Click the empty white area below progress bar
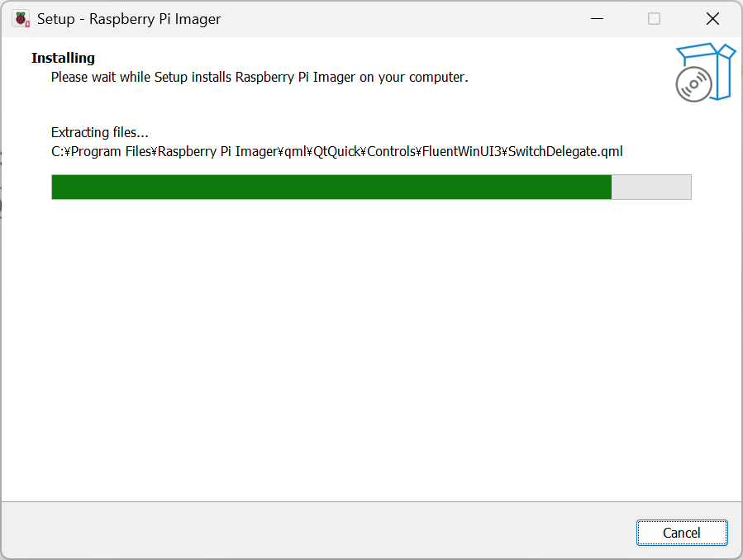The height and width of the screenshot is (560, 743). click(372, 347)
